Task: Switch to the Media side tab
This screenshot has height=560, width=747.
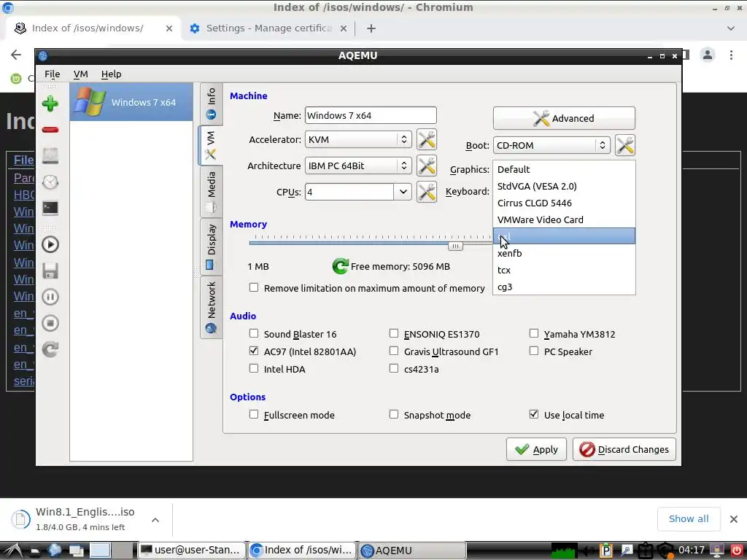Action: pos(211,192)
